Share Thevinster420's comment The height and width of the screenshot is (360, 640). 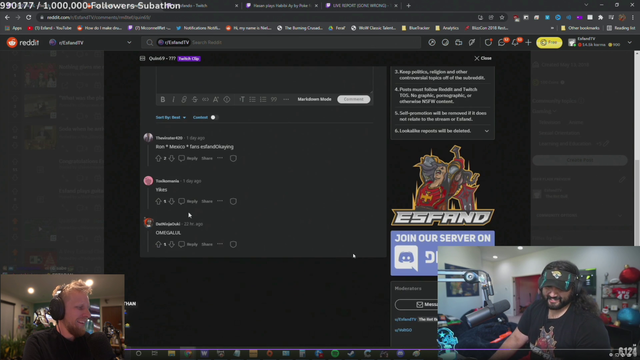point(207,158)
